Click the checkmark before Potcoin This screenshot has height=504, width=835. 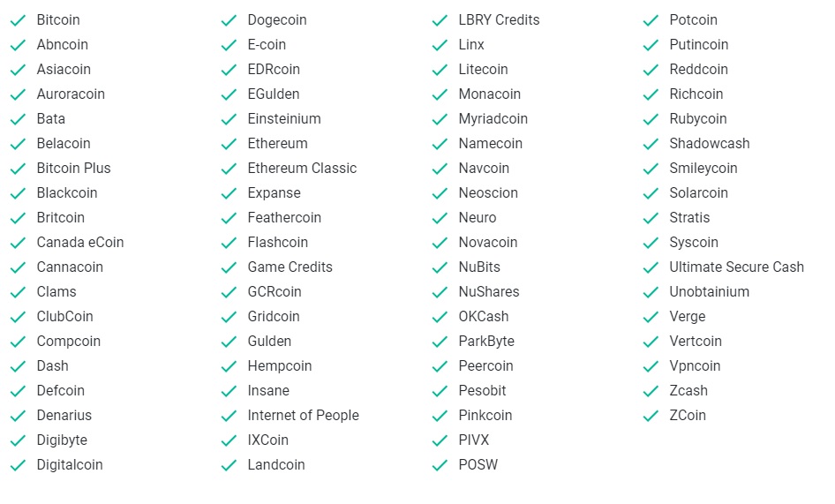coord(651,21)
